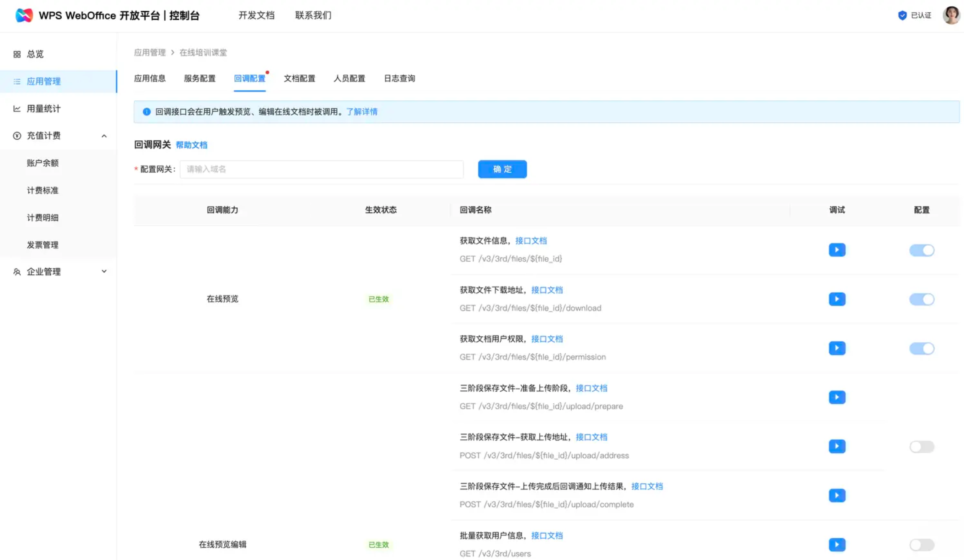
Task: Click the 确定 button
Action: (502, 169)
